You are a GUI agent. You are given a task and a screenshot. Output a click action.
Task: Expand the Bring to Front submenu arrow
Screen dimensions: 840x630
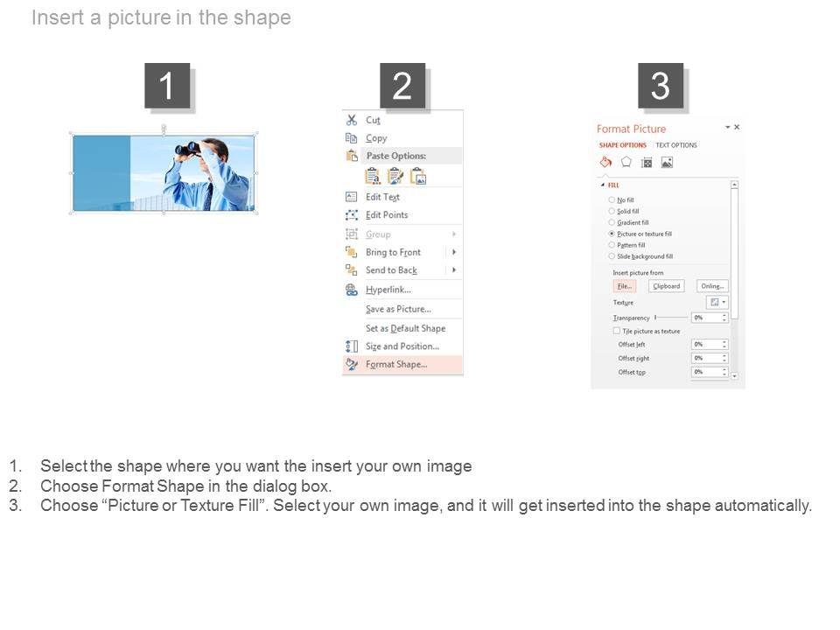(454, 252)
